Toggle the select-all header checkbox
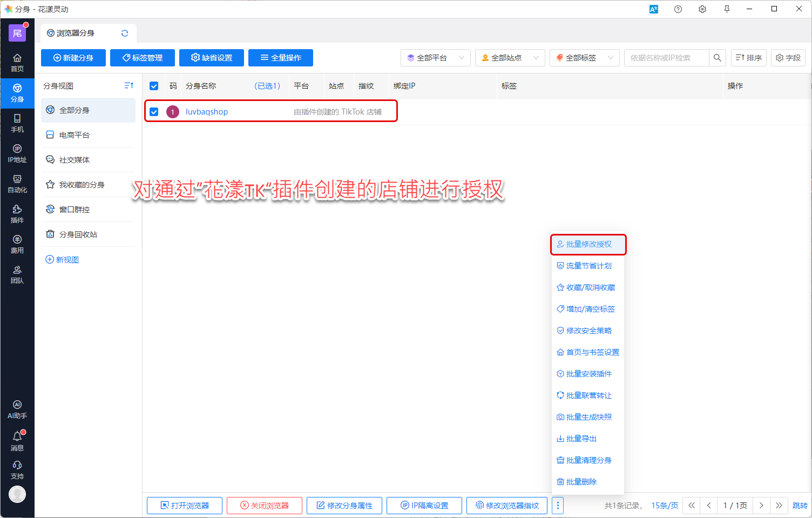The image size is (812, 518). tap(154, 86)
